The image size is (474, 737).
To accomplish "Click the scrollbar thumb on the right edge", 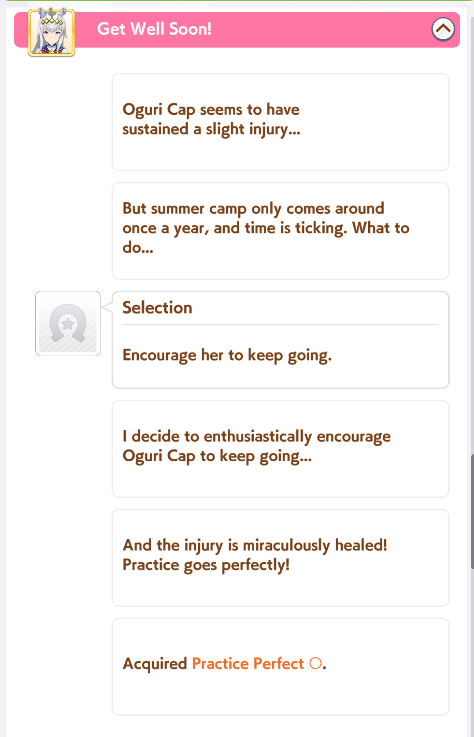I will (472, 512).
